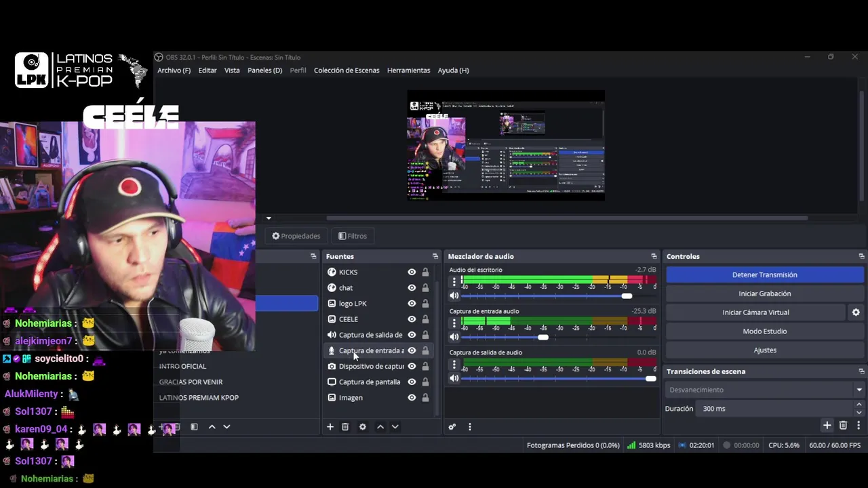Screen dimensions: 868x488
Task: Open the Archivo menu
Action: point(174,70)
